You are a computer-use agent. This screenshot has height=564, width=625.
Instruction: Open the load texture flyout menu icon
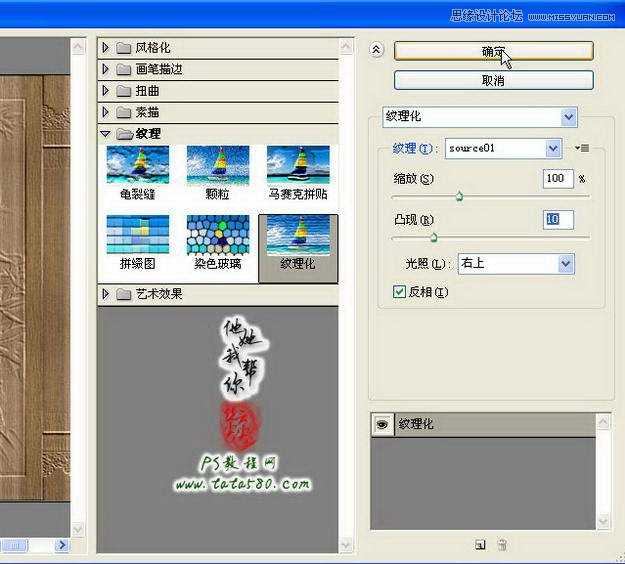coord(582,148)
